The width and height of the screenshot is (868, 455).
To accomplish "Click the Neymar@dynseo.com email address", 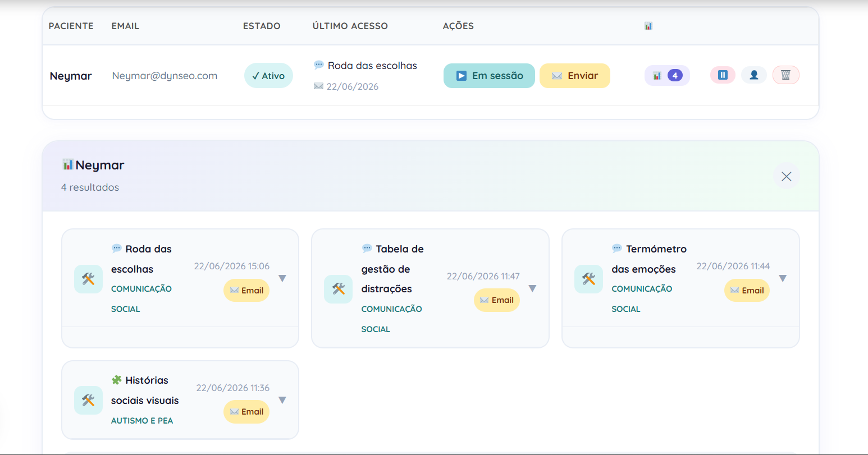I will click(x=165, y=76).
